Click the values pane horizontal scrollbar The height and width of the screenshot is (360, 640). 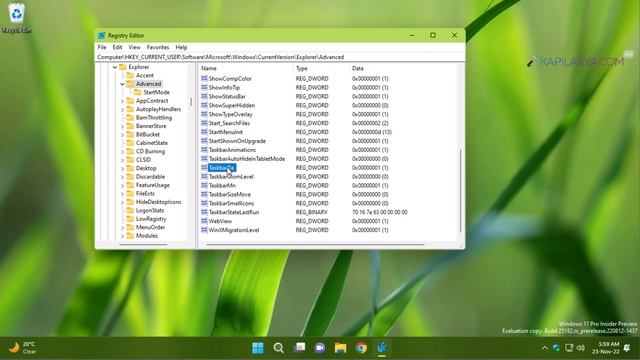coord(315,244)
